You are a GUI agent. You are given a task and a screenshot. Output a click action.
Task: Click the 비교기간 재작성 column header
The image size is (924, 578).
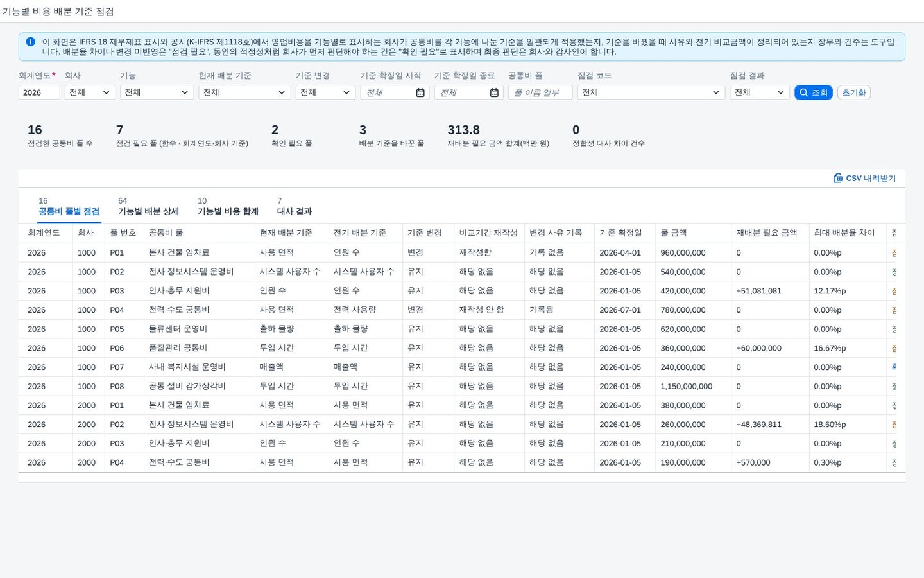[488, 232]
